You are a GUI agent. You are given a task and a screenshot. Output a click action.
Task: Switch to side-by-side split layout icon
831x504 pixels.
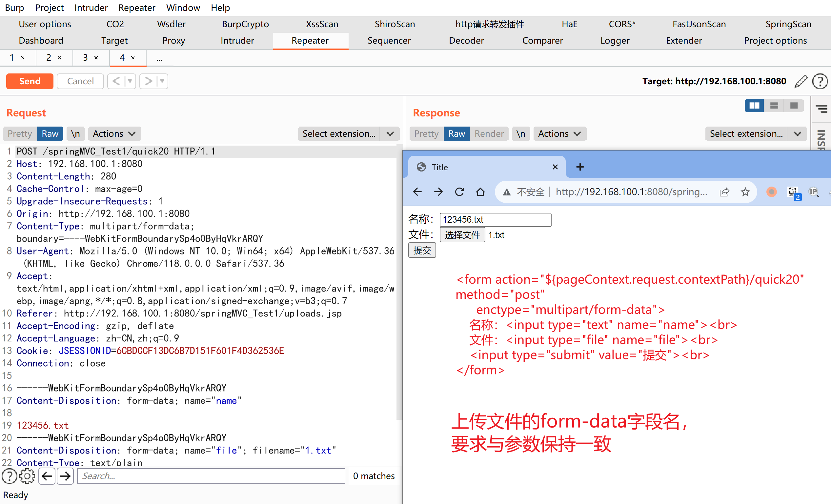click(754, 106)
